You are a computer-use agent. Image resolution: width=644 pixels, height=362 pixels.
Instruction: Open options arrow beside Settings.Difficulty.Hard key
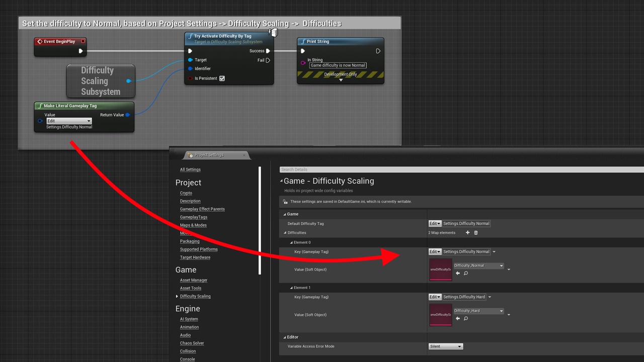[490, 297]
